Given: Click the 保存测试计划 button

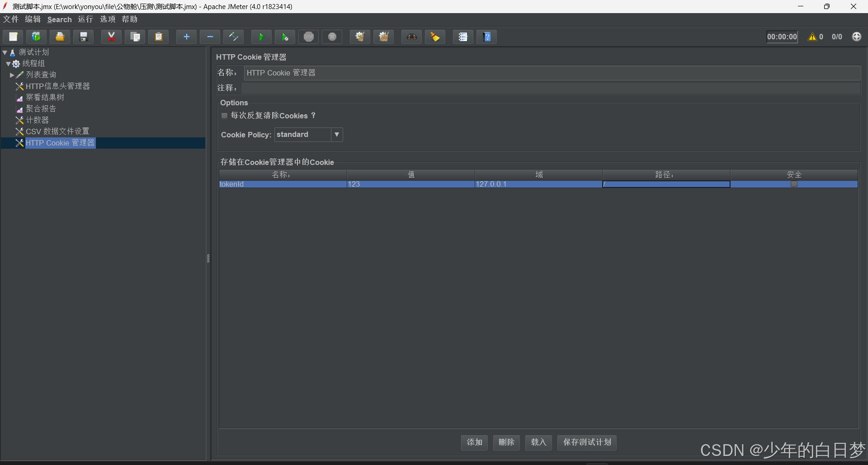Looking at the screenshot, I should click(587, 442).
